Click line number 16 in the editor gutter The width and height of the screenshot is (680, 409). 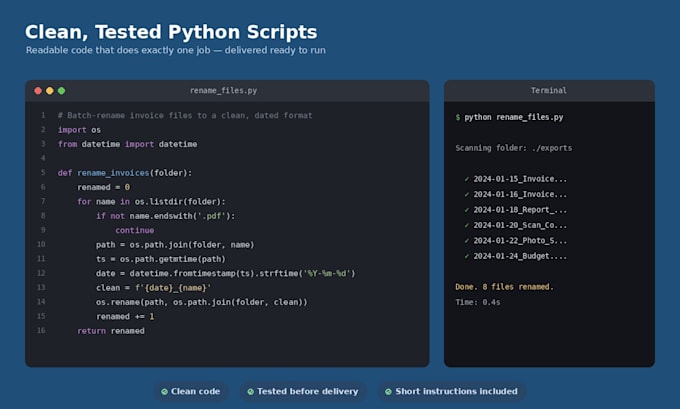pos(41,330)
